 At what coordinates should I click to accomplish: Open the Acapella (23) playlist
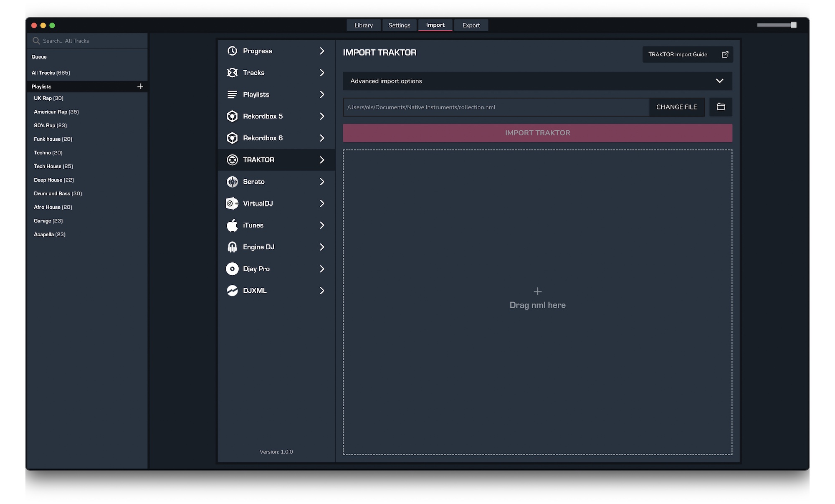50,235
